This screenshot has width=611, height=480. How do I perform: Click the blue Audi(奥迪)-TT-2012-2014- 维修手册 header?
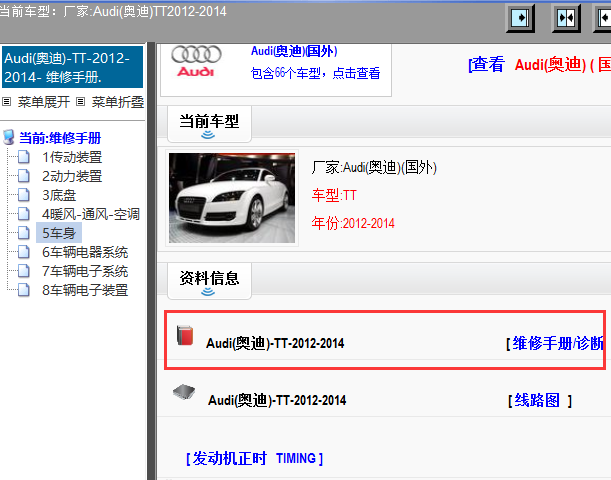tap(72, 67)
